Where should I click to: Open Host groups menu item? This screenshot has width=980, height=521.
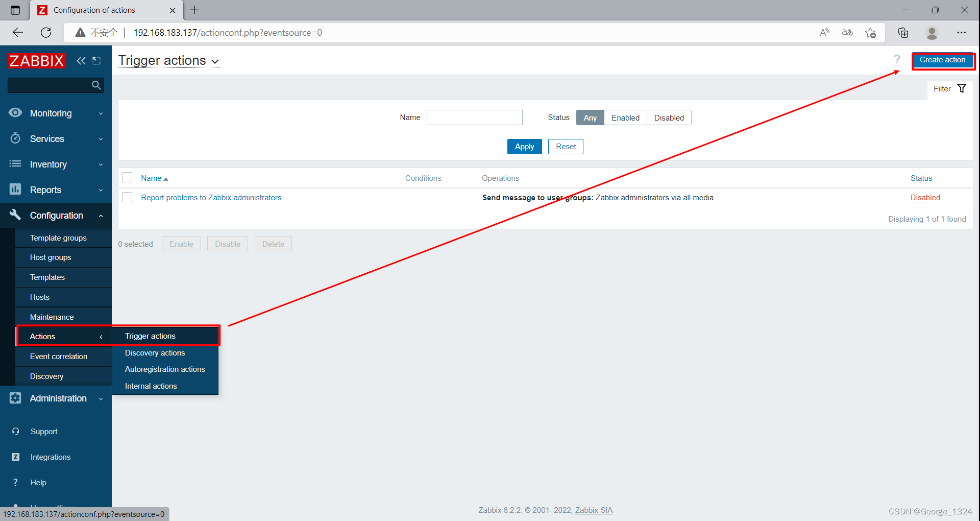[63, 257]
